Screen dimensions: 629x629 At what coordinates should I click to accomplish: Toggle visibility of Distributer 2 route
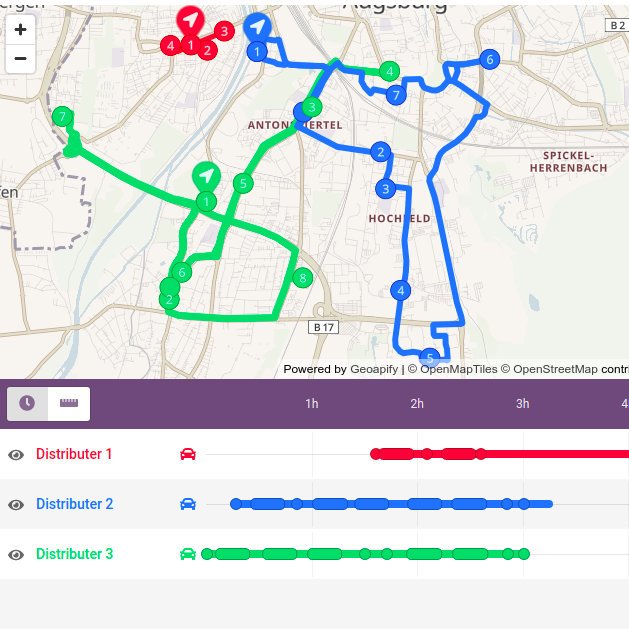pyautogui.click(x=16, y=504)
